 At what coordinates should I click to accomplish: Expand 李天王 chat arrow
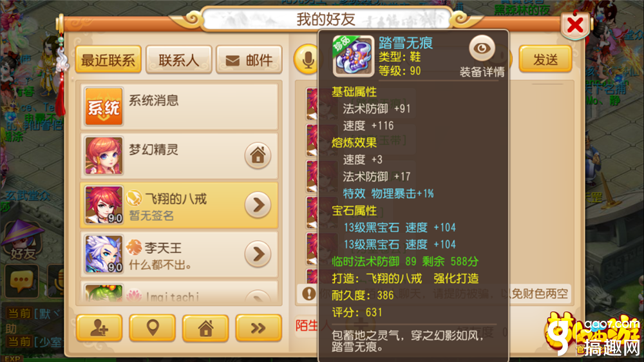click(258, 254)
